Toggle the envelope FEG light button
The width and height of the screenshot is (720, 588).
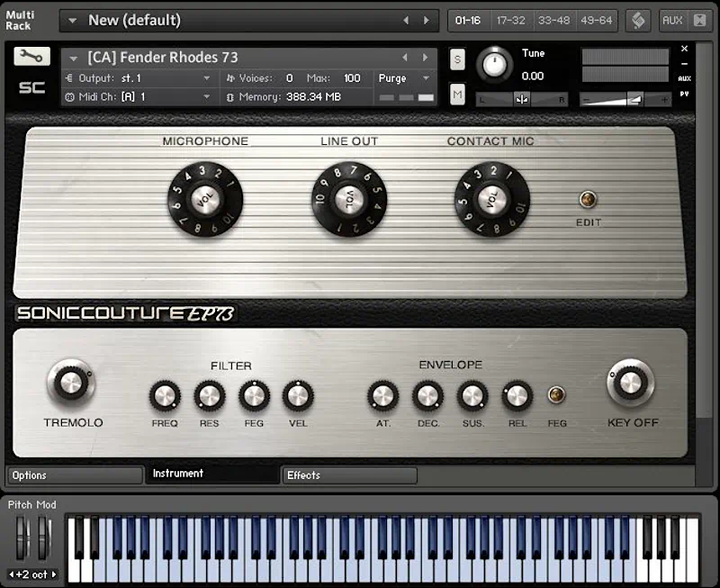[556, 394]
